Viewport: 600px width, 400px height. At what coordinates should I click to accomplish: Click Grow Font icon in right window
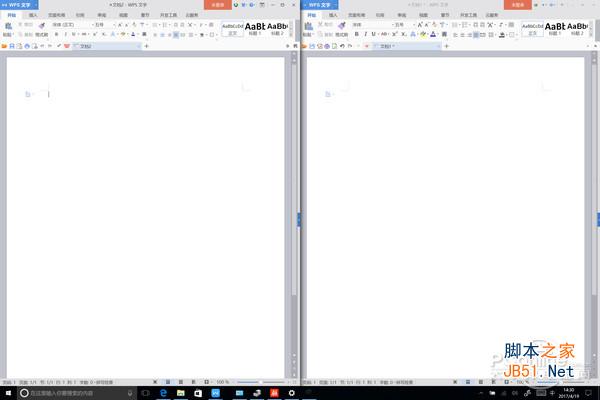420,24
